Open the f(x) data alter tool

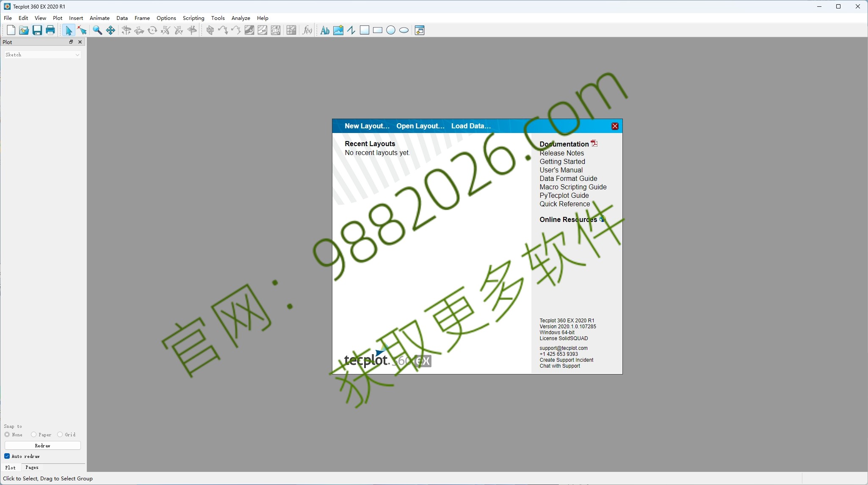coord(307,30)
